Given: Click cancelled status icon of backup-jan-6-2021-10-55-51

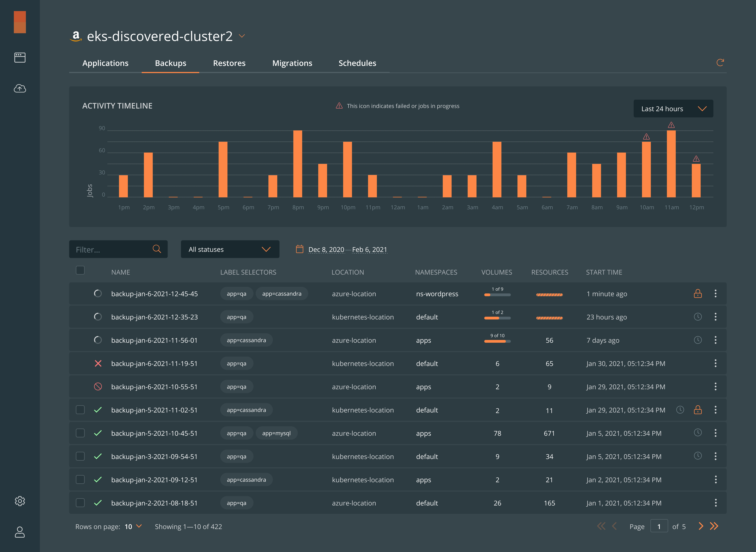Looking at the screenshot, I should click(x=98, y=387).
